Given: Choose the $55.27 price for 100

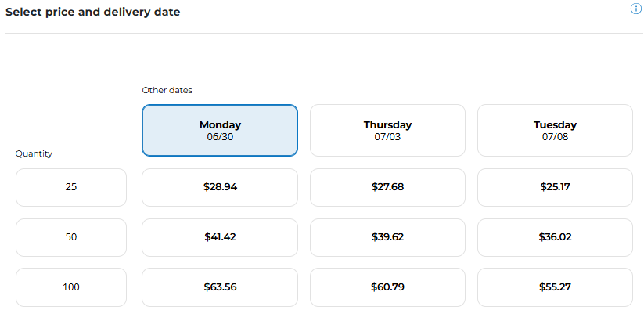Looking at the screenshot, I should 555,287.
